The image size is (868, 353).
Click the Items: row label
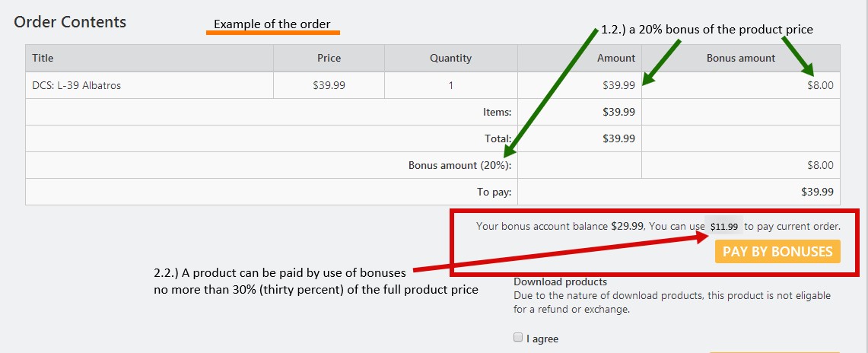pos(497,112)
